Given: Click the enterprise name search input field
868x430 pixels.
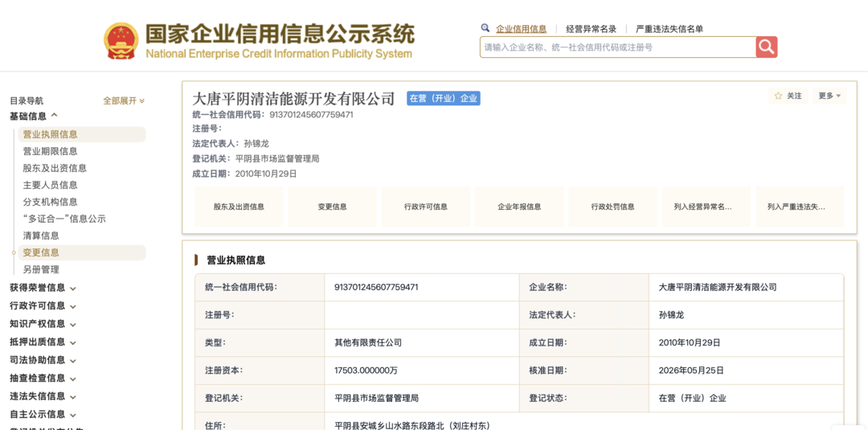Looking at the screenshot, I should click(618, 47).
